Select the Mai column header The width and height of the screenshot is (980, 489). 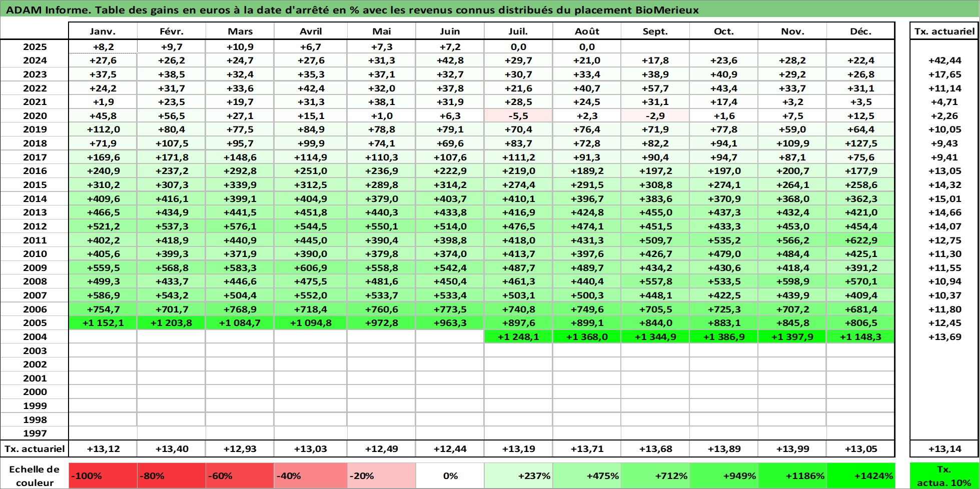coord(381,31)
